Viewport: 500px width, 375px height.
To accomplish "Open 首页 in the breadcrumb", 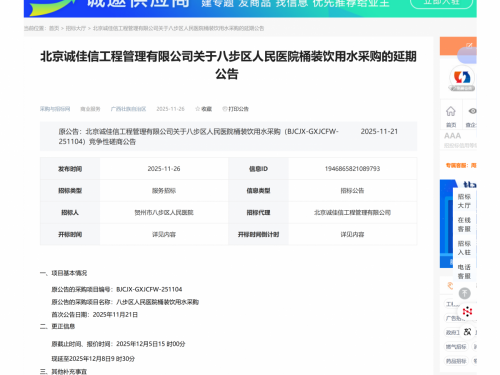I will pyautogui.click(x=54, y=28).
